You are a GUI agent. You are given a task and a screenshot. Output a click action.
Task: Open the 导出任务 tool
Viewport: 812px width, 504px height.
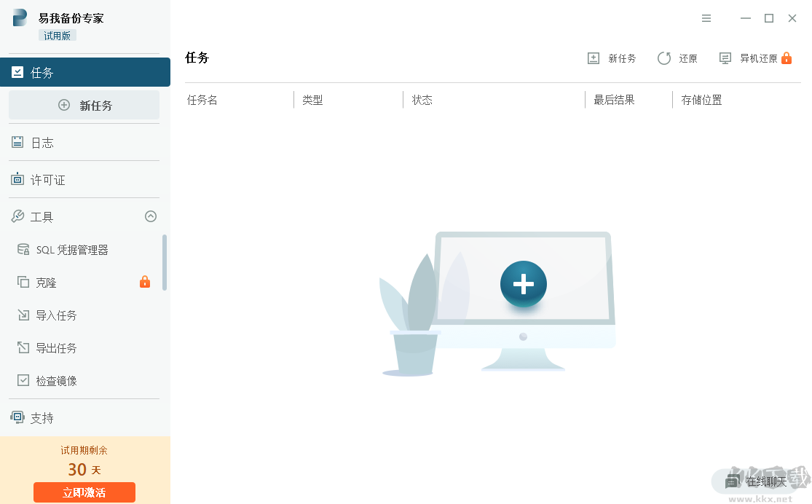pos(57,347)
